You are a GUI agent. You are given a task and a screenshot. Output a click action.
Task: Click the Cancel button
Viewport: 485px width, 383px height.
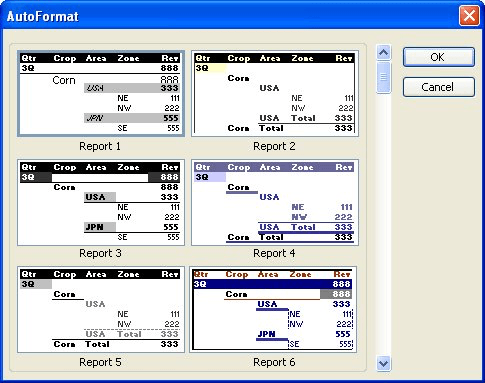tap(439, 87)
